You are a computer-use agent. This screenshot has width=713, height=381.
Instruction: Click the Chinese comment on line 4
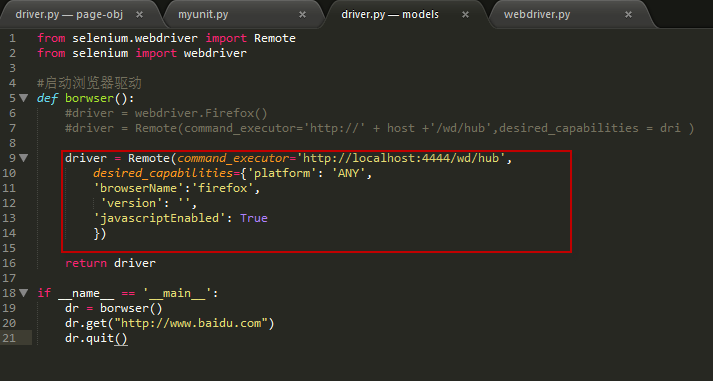click(90, 83)
